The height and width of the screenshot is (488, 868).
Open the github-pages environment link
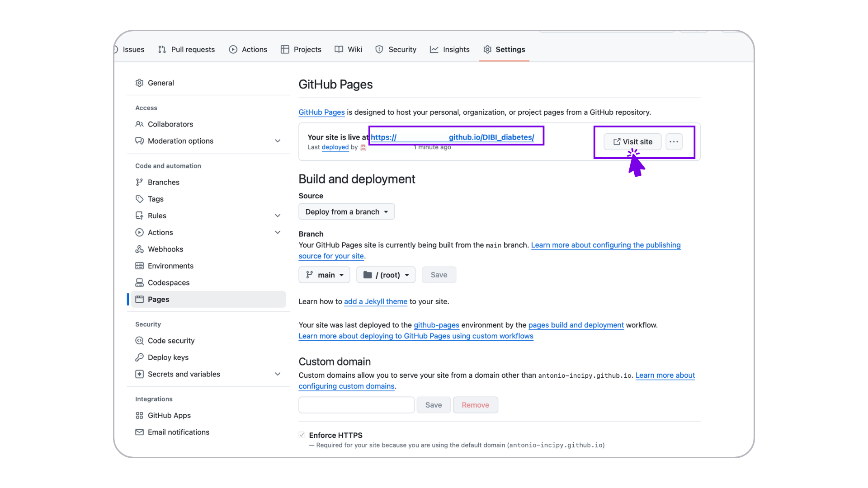pos(436,325)
